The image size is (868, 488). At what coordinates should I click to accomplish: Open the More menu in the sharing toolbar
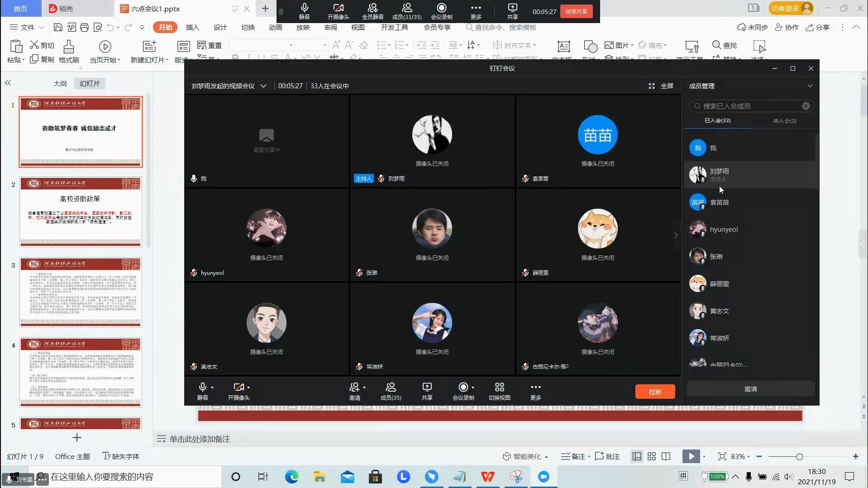[476, 11]
